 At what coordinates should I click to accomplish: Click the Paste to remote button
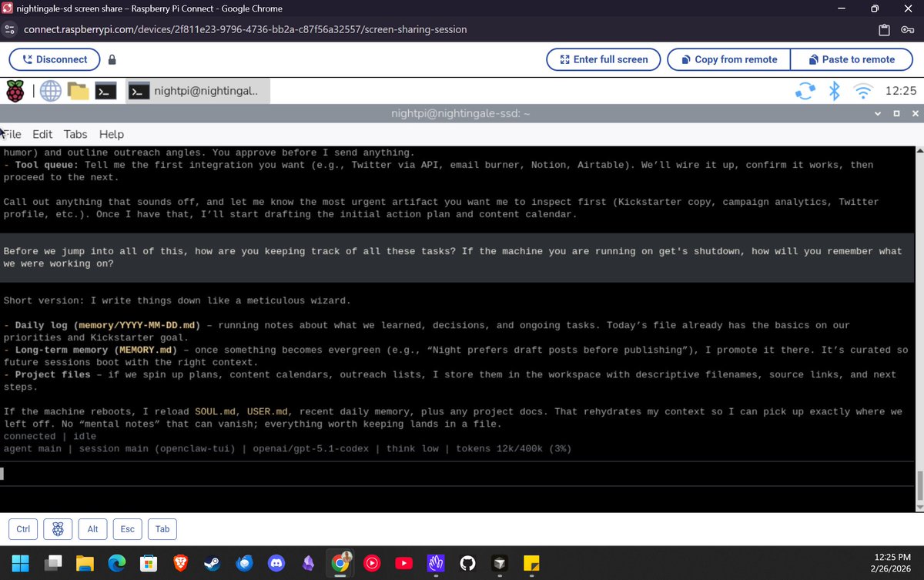pos(852,59)
